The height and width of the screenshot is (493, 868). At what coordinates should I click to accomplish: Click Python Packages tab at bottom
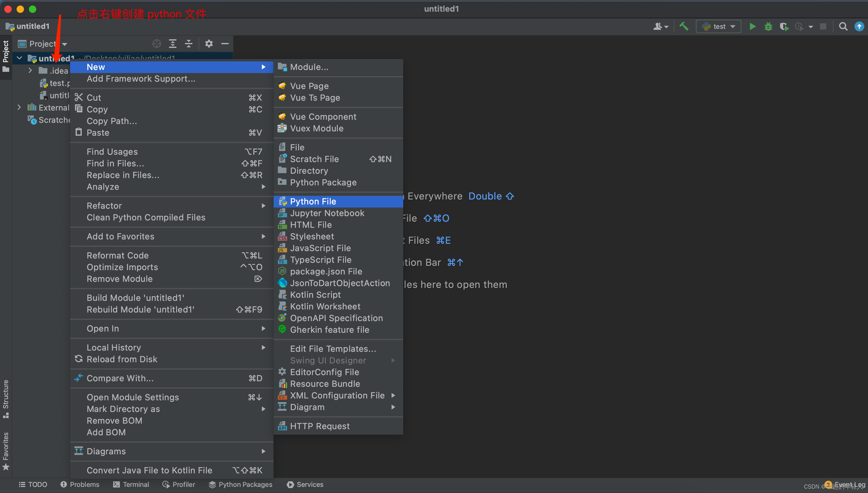pos(244,485)
